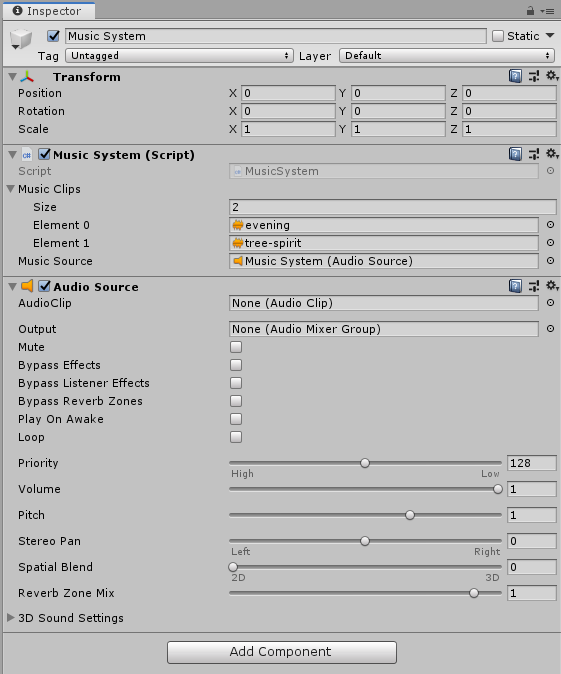Click the None (Audio Clip) field
This screenshot has width=561, height=674.
click(383, 303)
